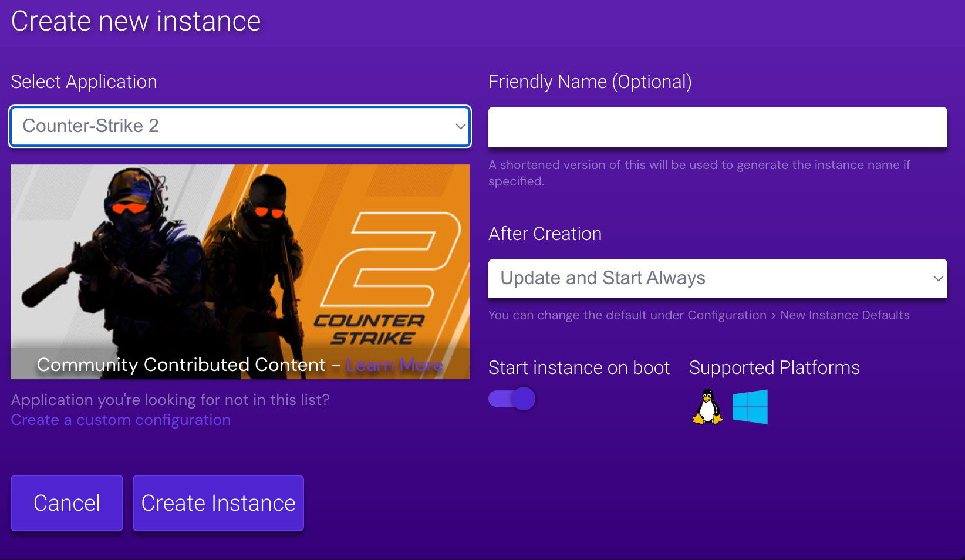Expand the After Creation dropdown
The height and width of the screenshot is (560, 965).
point(717,278)
